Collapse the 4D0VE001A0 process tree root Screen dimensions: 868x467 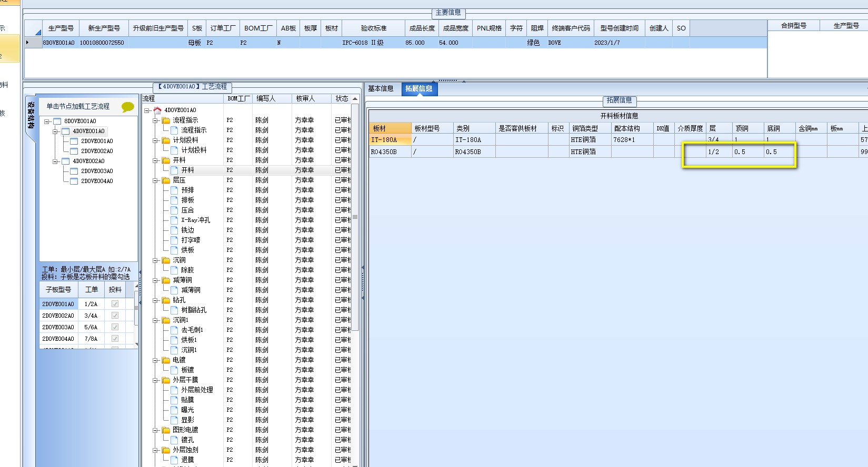[x=147, y=110]
